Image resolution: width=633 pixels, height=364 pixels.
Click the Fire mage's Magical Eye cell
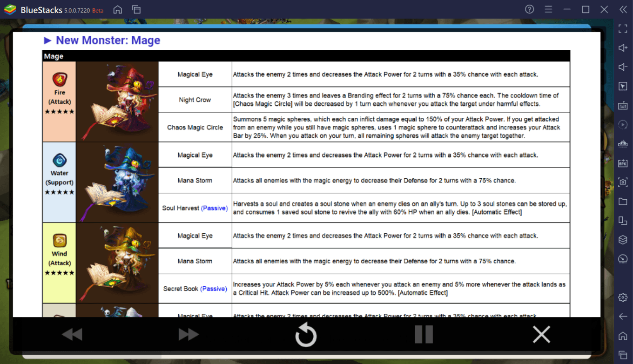point(195,74)
